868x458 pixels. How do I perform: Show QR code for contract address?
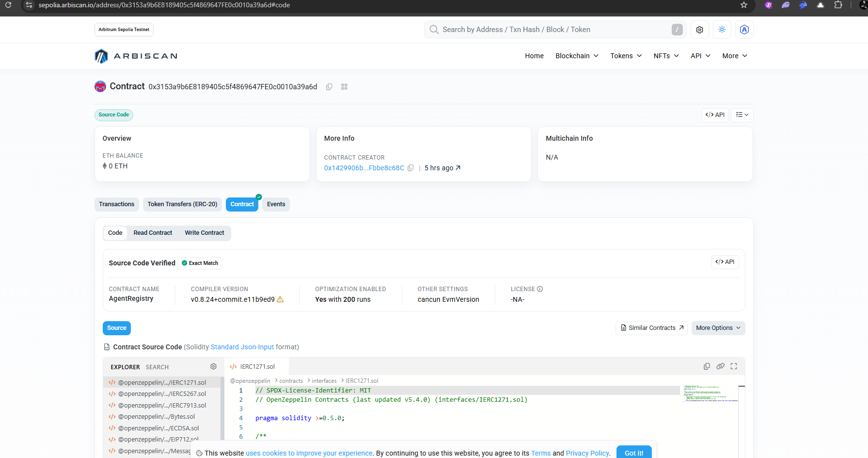pos(345,87)
